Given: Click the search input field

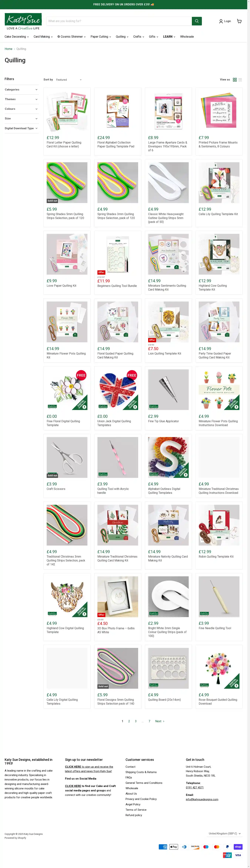Looking at the screenshot, I should click(119, 21).
